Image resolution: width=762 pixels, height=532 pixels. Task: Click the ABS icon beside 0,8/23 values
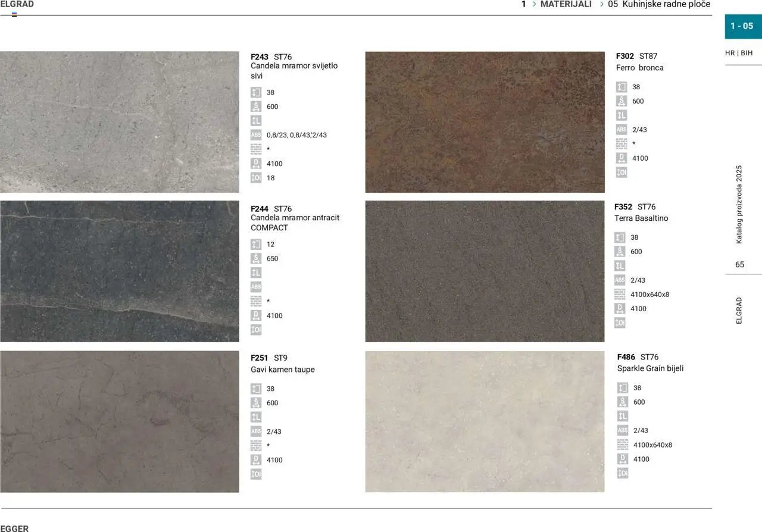point(256,135)
